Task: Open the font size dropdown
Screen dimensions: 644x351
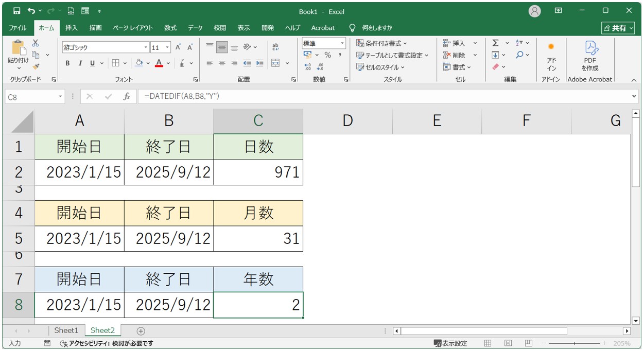Action: (168, 47)
